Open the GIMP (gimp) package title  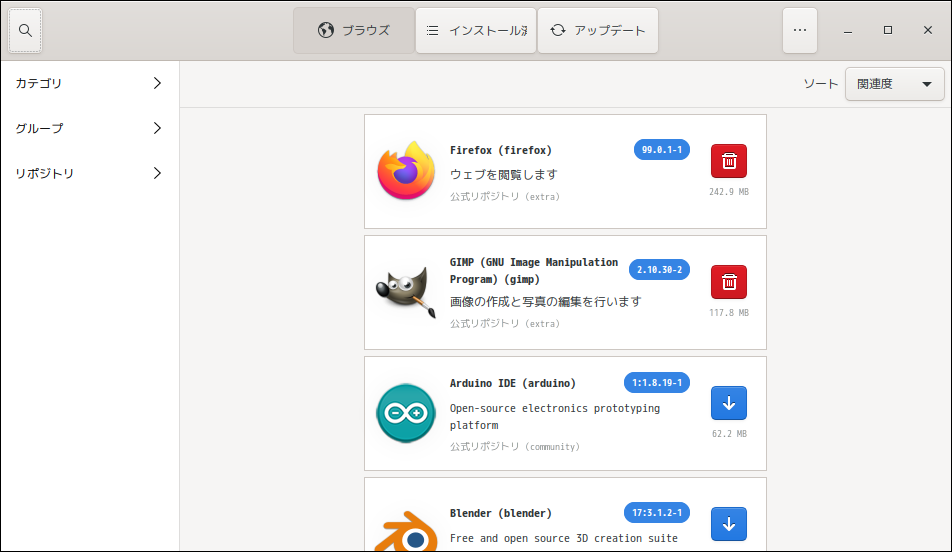(534, 271)
